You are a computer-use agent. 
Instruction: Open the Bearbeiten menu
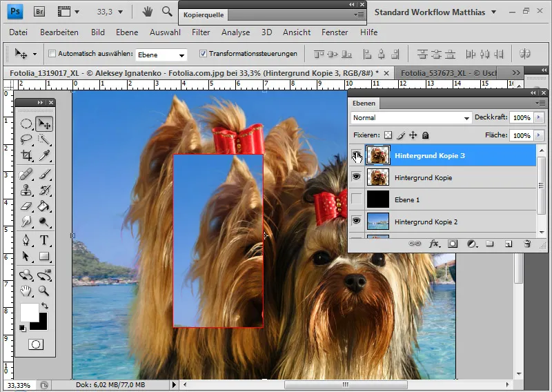tap(59, 32)
